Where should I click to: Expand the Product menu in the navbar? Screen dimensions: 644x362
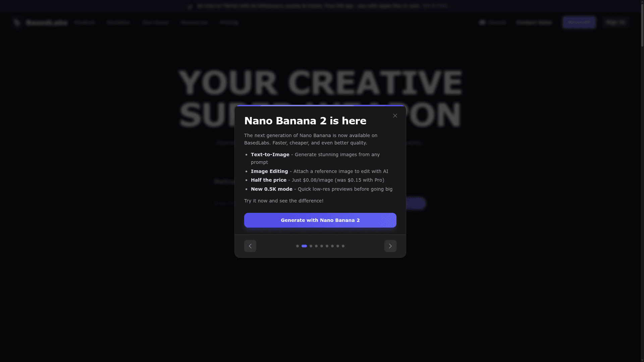(87, 22)
